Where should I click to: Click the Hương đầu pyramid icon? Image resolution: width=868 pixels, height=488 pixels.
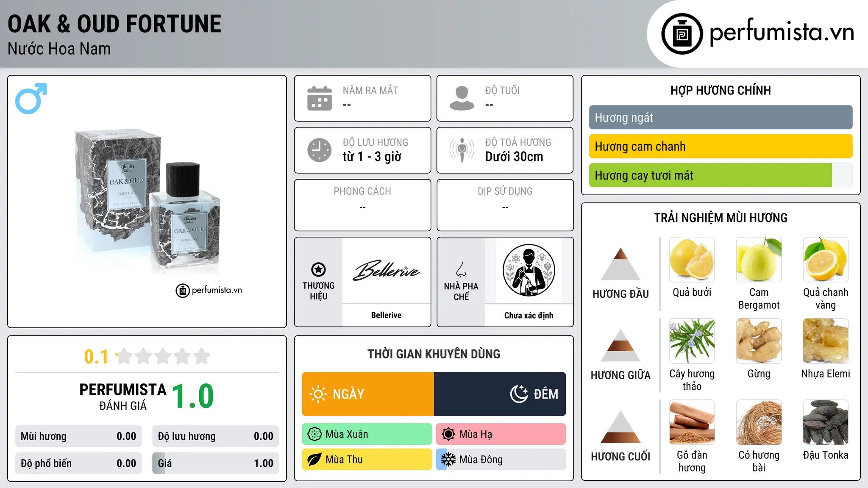[620, 264]
